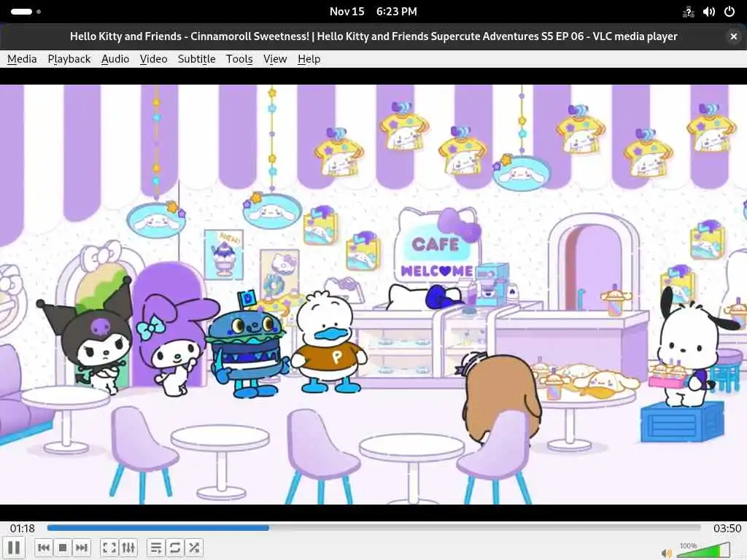Skip to the previous media item
Screen dimensions: 747x560
[x=43, y=548]
